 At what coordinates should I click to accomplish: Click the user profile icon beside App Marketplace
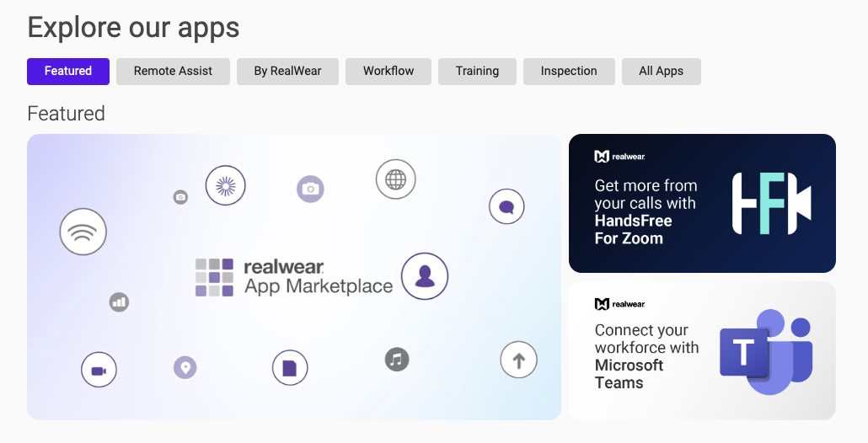[x=425, y=276]
